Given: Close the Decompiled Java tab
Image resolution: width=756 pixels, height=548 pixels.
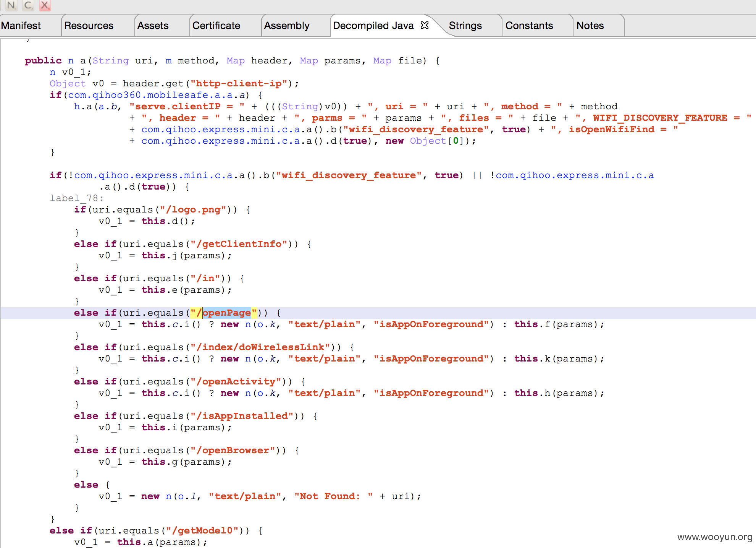Looking at the screenshot, I should 425,26.
